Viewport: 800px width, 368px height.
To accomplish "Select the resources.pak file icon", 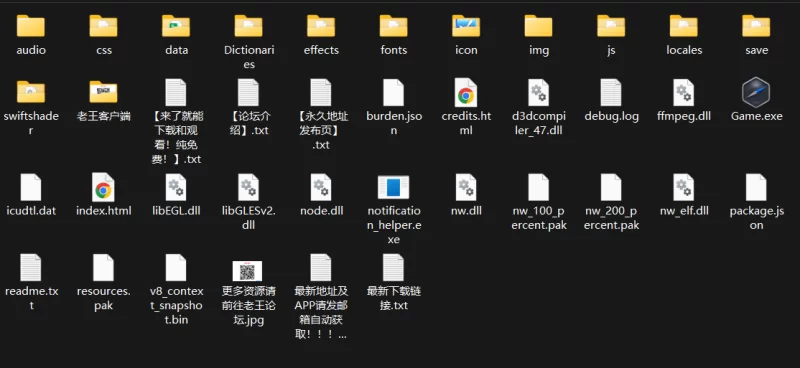I will point(104,268).
